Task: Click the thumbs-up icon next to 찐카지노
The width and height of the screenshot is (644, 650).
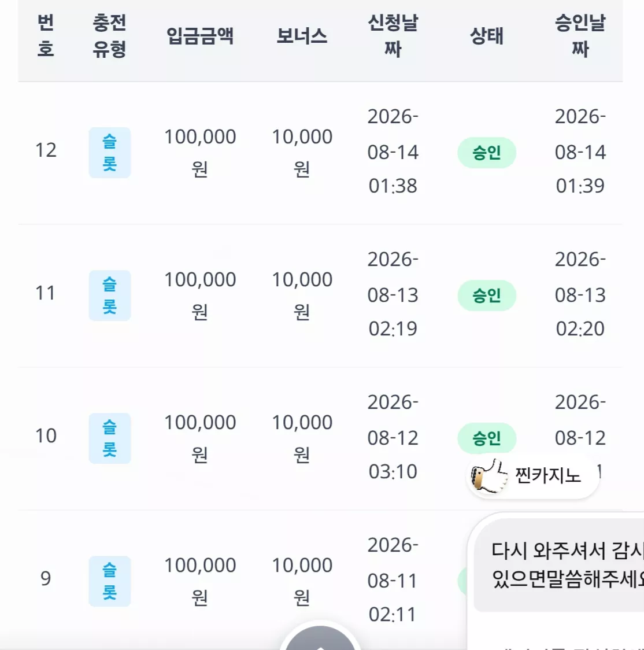Action: pos(489,475)
